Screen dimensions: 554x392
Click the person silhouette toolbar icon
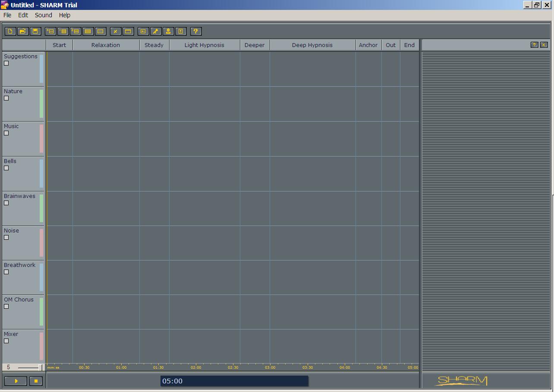168,31
